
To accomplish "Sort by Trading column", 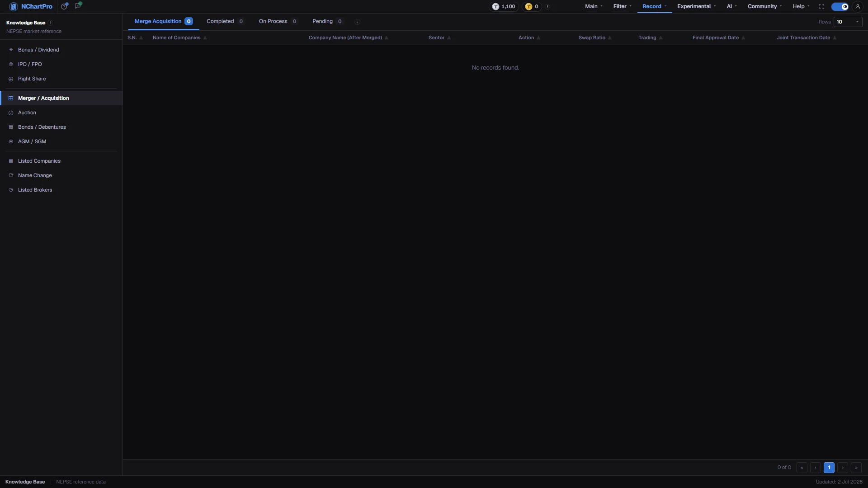I will 650,38.
